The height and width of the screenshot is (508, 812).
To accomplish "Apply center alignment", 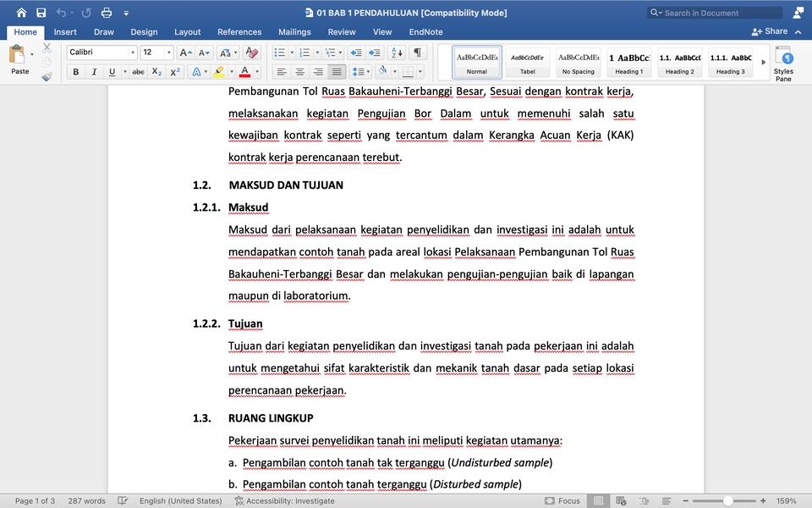I will pos(299,72).
